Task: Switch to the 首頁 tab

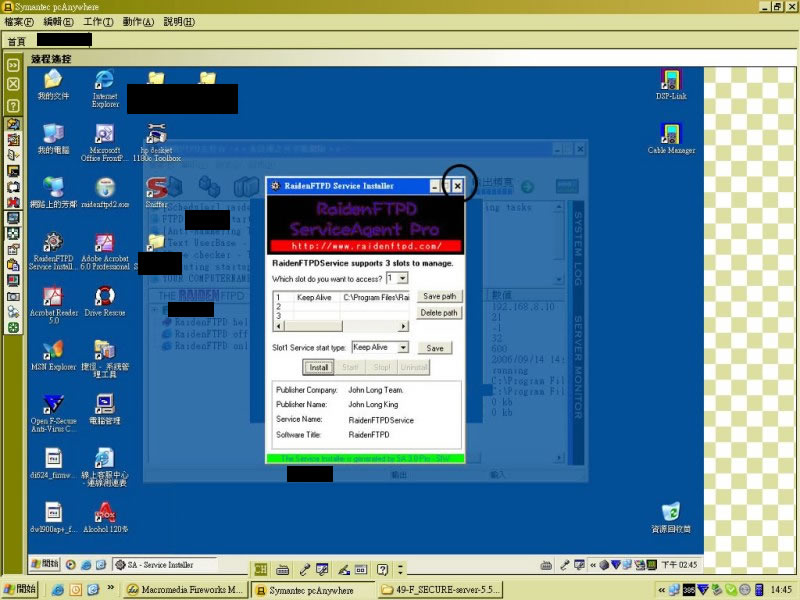Action: (17, 41)
